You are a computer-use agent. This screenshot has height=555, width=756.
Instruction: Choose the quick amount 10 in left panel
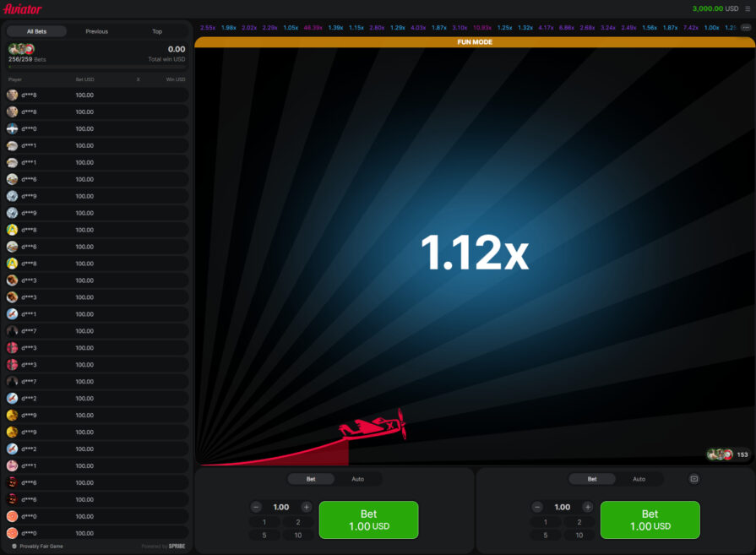(297, 535)
